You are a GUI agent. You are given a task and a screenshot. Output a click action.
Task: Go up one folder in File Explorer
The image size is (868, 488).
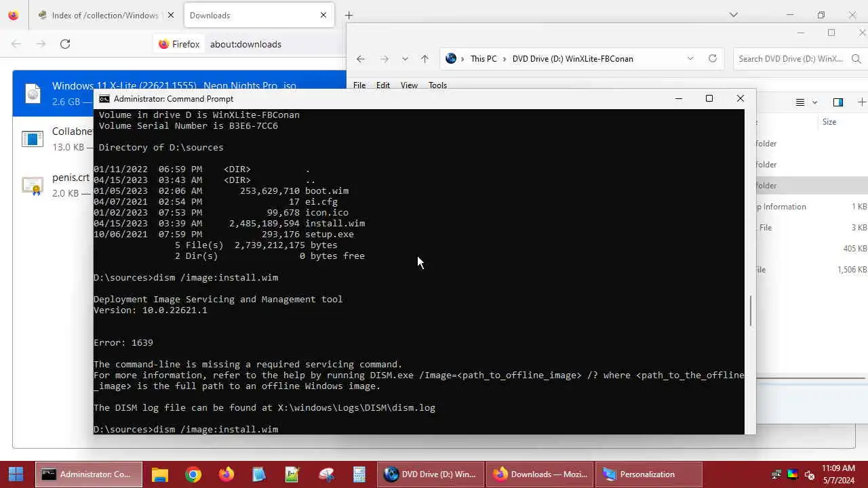tap(425, 59)
